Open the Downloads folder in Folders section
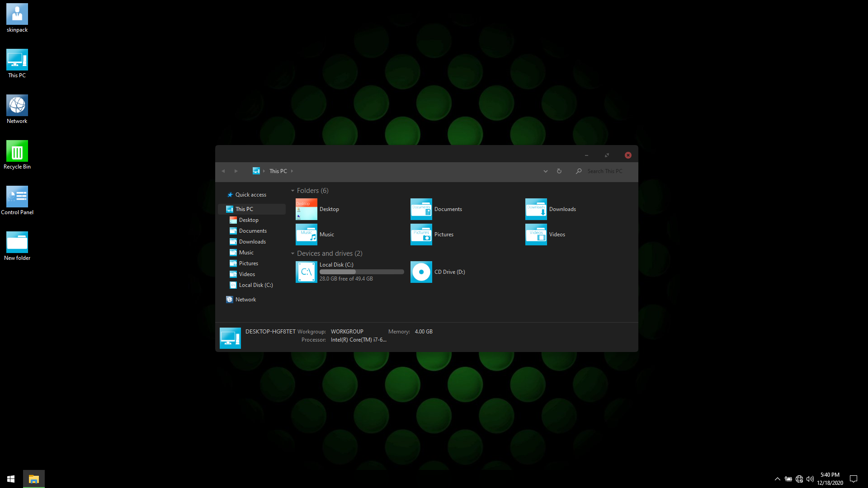 click(x=536, y=209)
